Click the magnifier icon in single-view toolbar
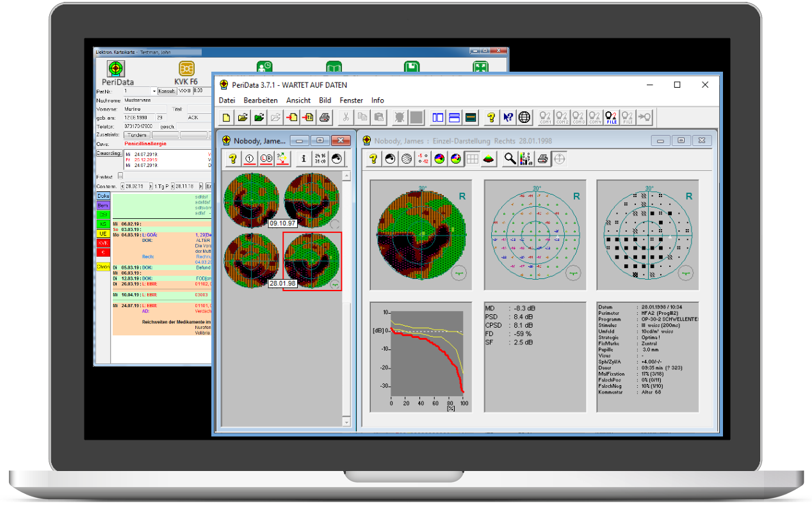Screen dimensions: 812x512 click(510, 159)
